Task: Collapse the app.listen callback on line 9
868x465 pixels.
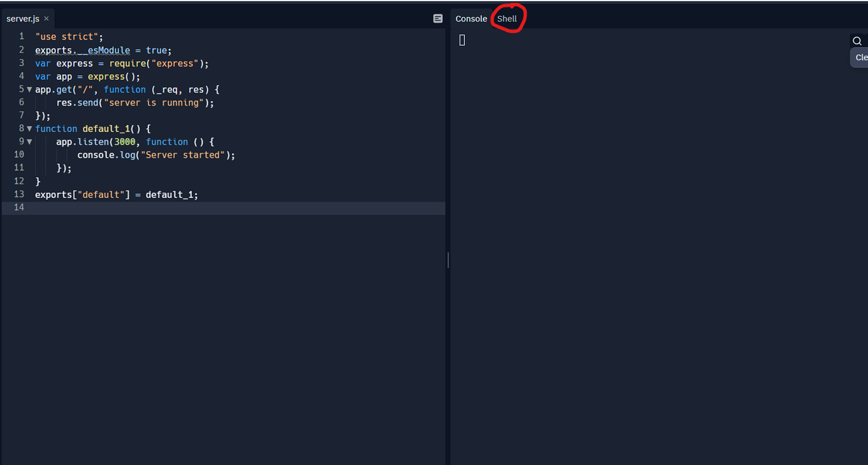Action: tap(30, 142)
